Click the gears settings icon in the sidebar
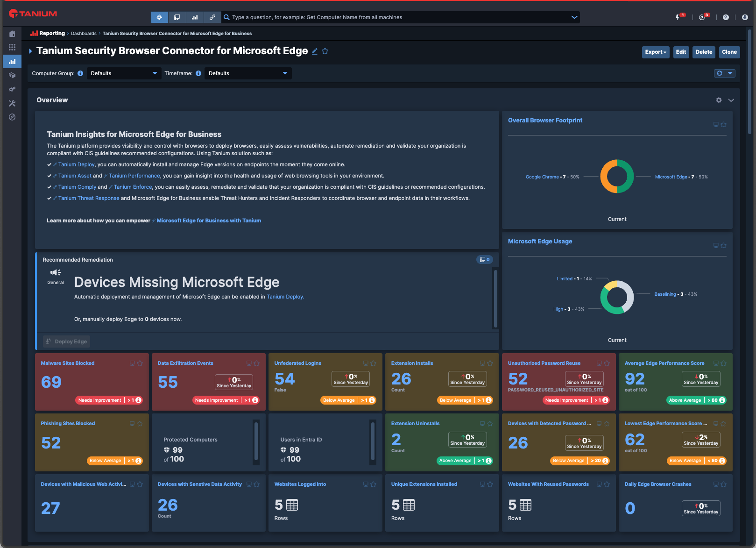The width and height of the screenshot is (756, 548). pos(12,89)
